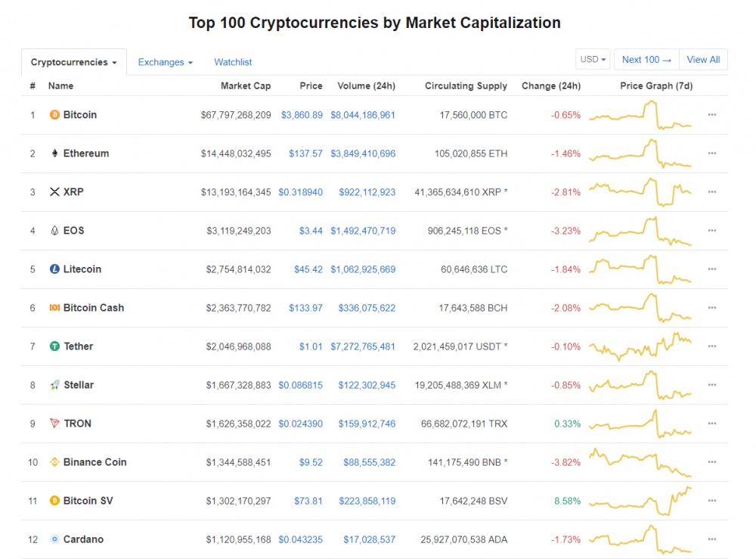Open the three-dot menu for Bitcoin row
This screenshot has height=559, width=756.
tap(712, 115)
